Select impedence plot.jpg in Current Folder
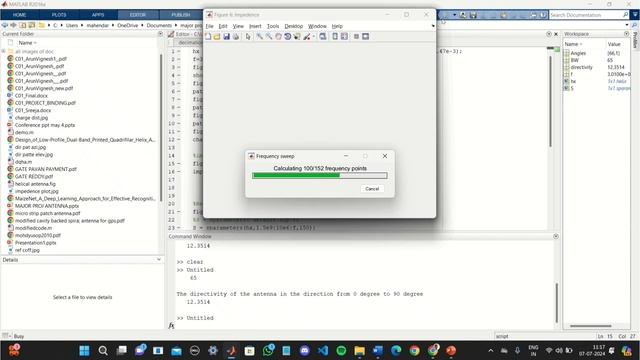640x360 pixels. tap(36, 191)
